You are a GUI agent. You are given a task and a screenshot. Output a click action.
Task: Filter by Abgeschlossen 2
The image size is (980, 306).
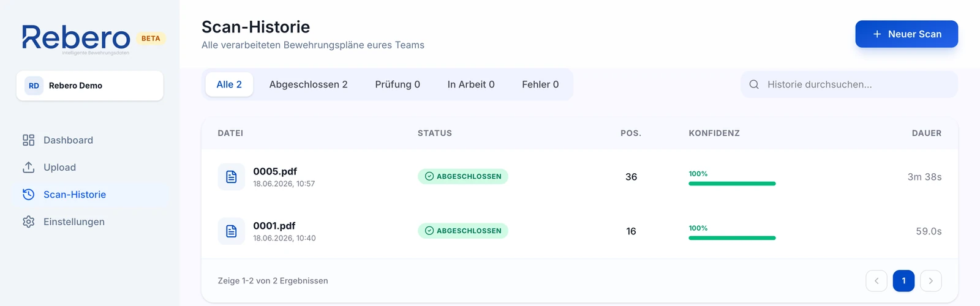coord(309,84)
